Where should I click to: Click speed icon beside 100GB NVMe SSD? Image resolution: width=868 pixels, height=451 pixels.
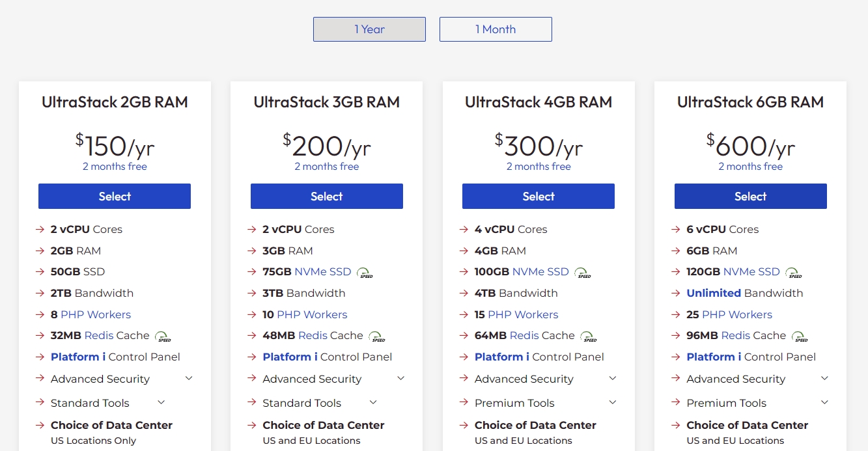click(583, 273)
